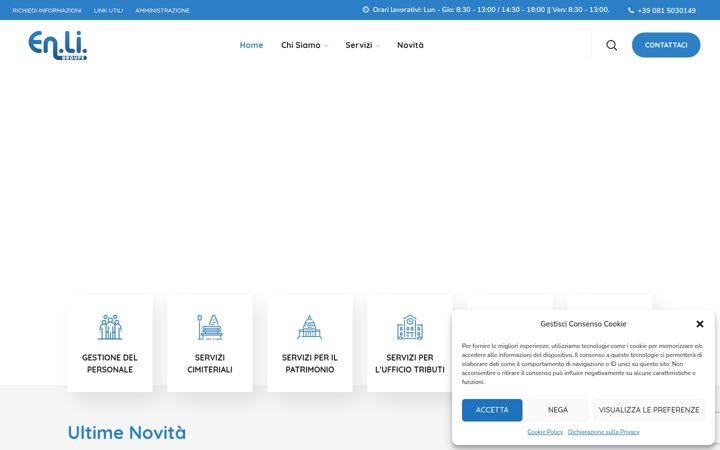Image resolution: width=720 pixels, height=450 pixels.
Task: Deny cookies with the Nega button
Action: point(557,410)
